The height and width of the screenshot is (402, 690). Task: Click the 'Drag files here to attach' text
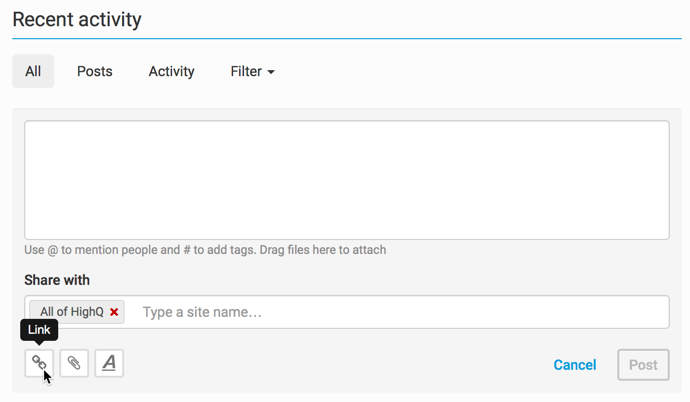coord(322,250)
